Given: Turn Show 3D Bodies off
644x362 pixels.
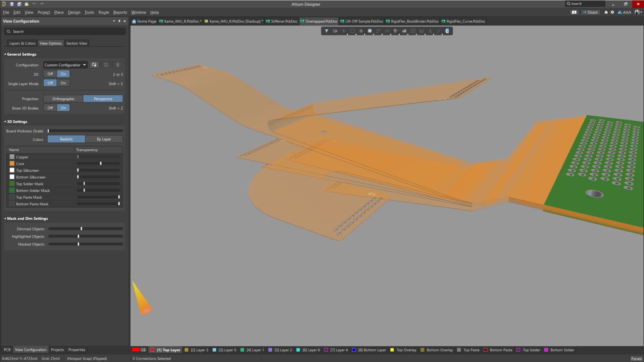Looking at the screenshot, I should tap(50, 108).
